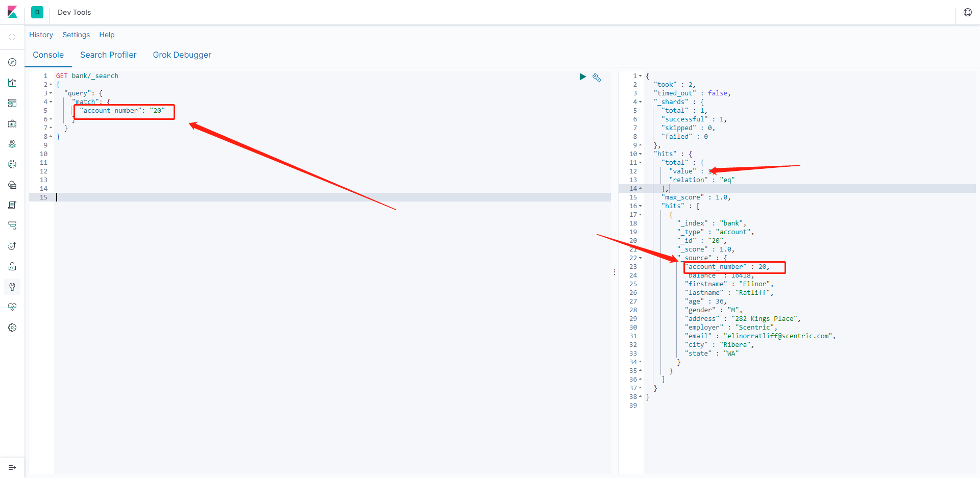The image size is (980, 478).
Task: Run the request with green play icon
Action: [x=582, y=77]
